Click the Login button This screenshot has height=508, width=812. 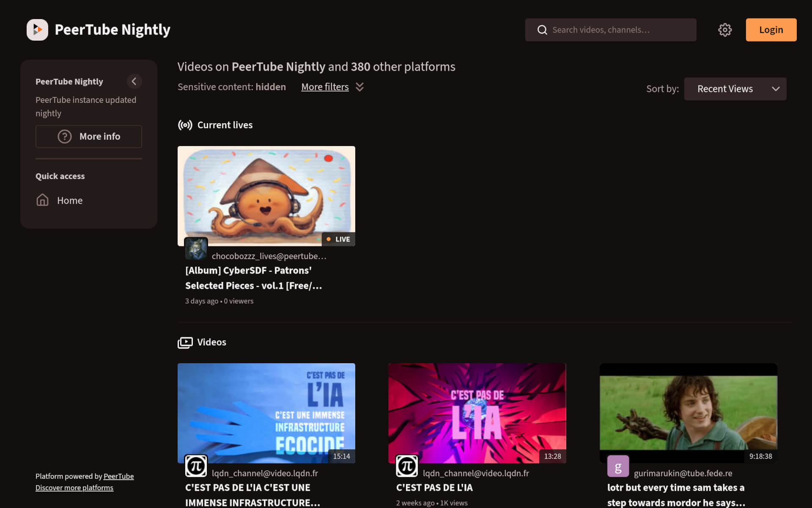point(771,30)
